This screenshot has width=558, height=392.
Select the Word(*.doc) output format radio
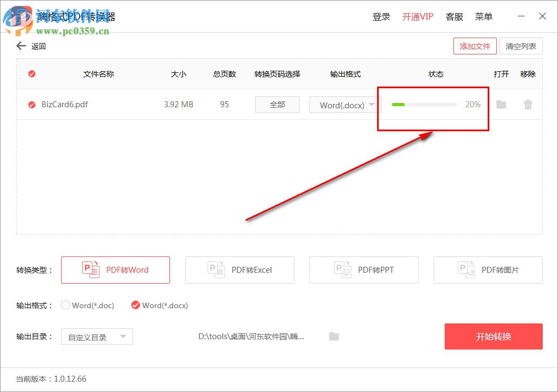[x=65, y=305]
